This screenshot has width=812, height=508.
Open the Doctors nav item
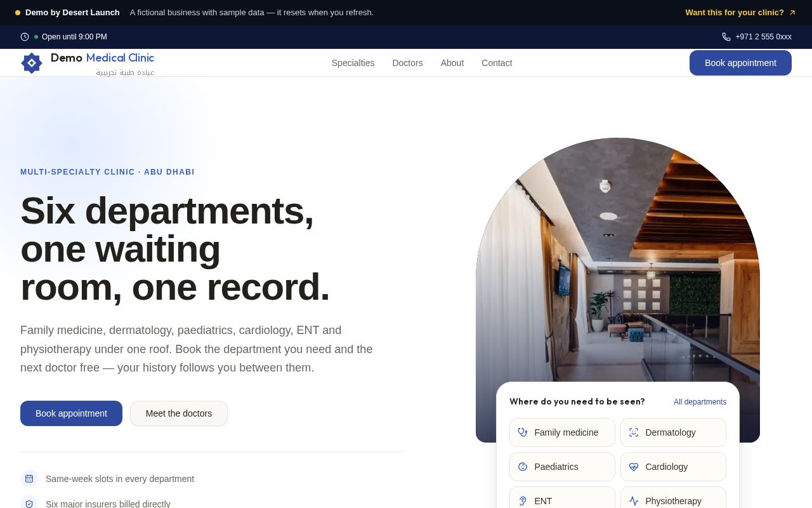[x=407, y=63]
